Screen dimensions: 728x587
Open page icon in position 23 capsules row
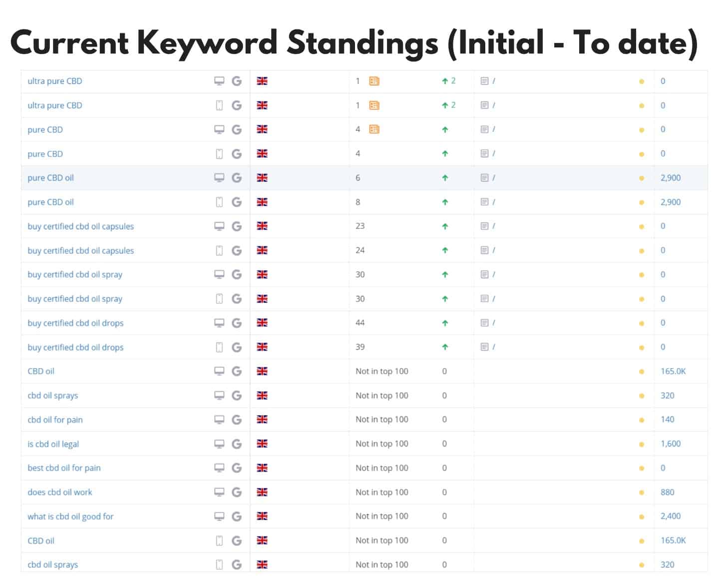click(484, 226)
